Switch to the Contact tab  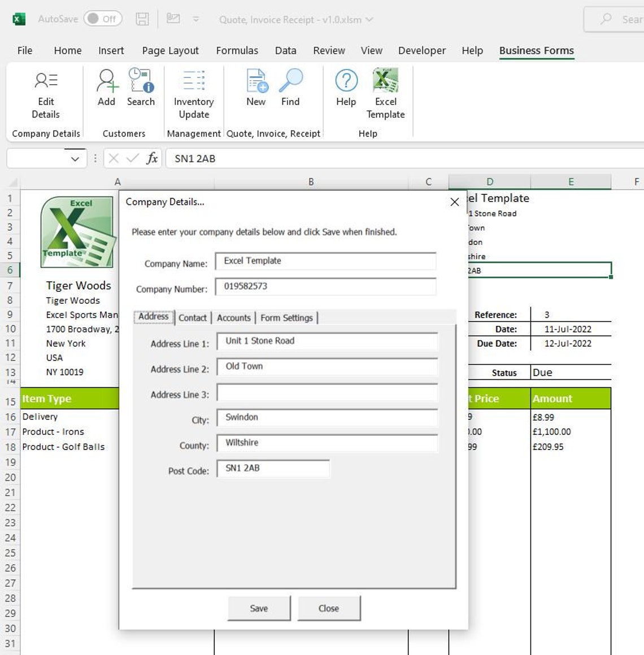pyautogui.click(x=193, y=318)
